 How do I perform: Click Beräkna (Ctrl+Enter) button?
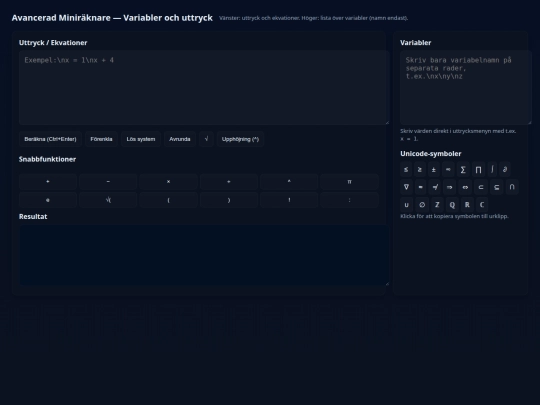click(x=50, y=139)
